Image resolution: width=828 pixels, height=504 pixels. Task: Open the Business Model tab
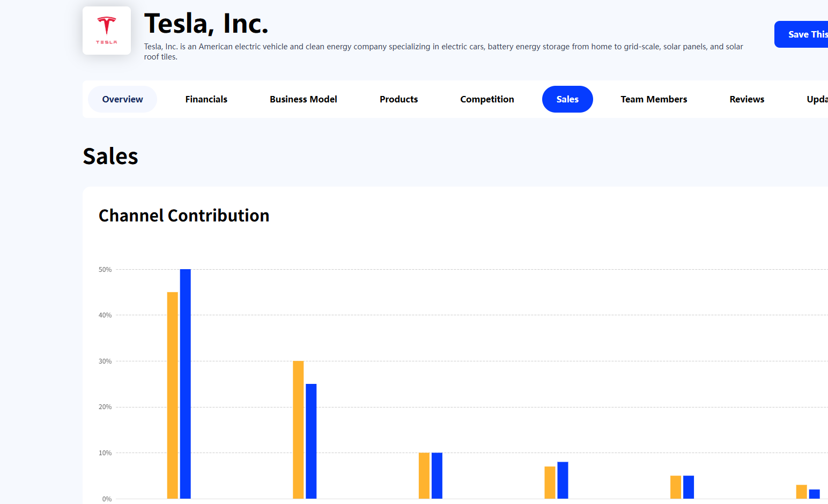coord(304,99)
